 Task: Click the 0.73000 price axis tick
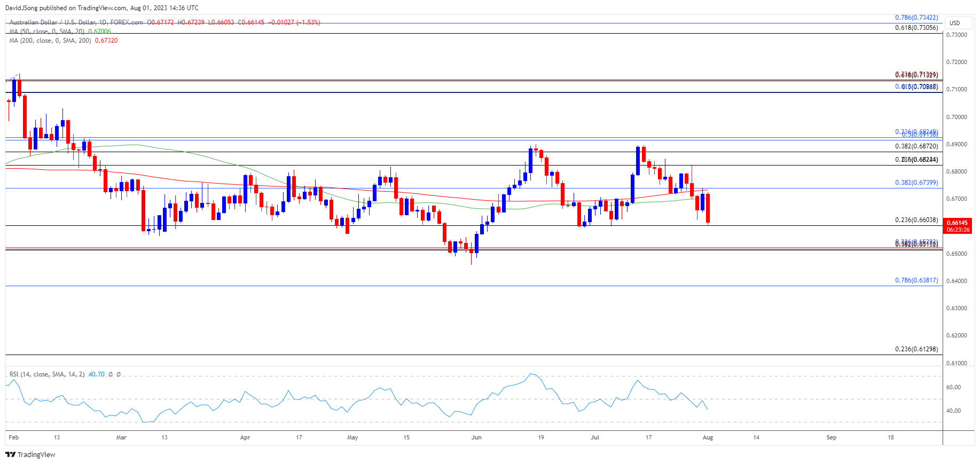[x=957, y=35]
